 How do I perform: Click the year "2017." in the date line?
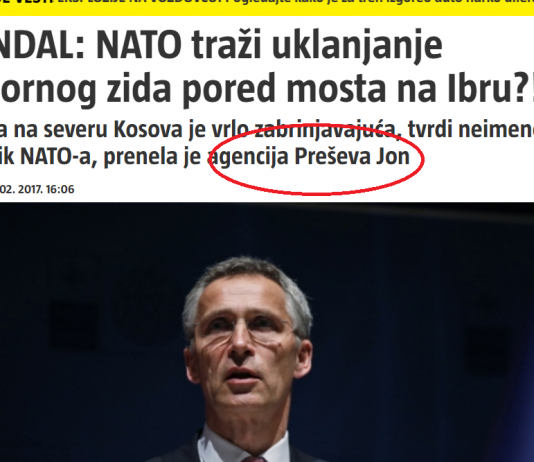tap(30, 189)
